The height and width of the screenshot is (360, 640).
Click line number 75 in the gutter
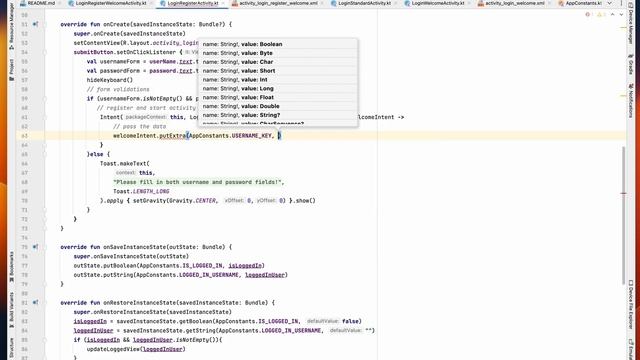tap(24, 247)
